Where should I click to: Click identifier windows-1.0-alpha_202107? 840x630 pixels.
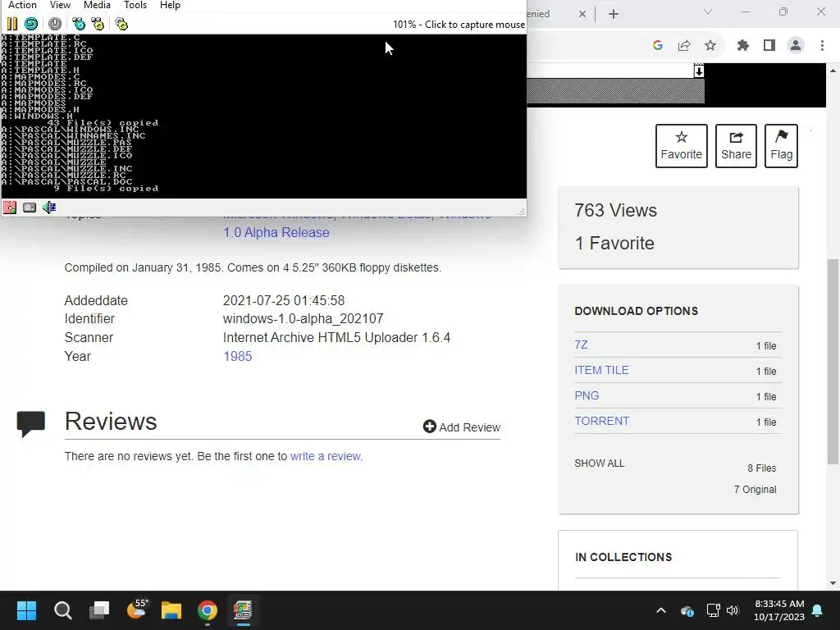point(304,319)
